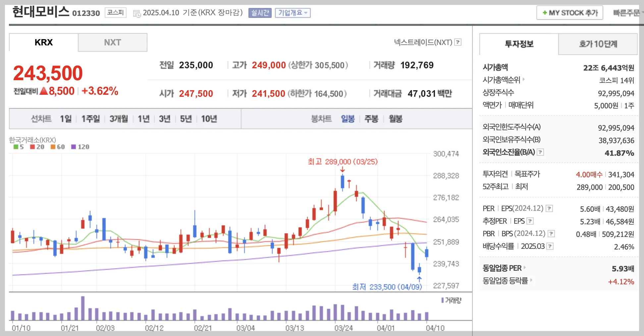Click the 저가 value 241,500

pos(268,93)
